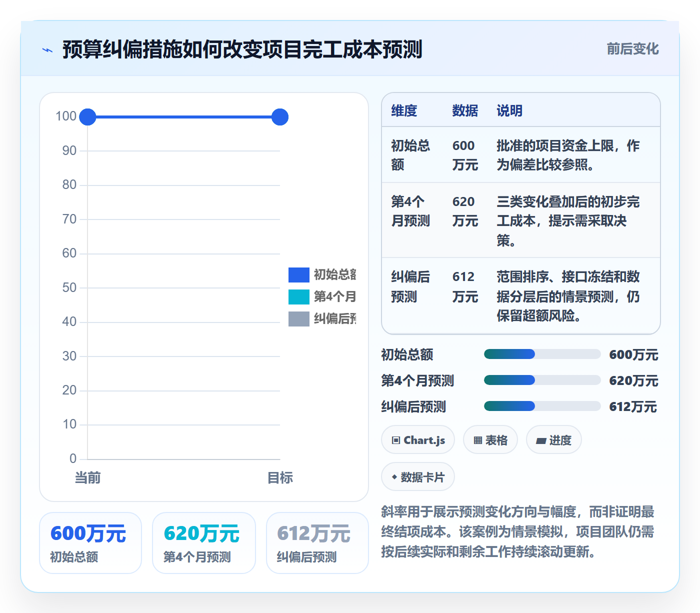Click the 批准的项目资金上限 description text

tap(568, 155)
